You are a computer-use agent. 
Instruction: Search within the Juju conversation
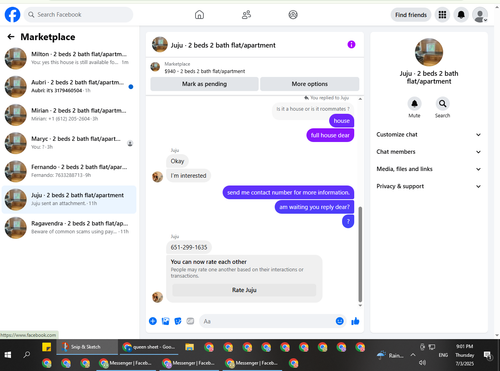tap(442, 104)
